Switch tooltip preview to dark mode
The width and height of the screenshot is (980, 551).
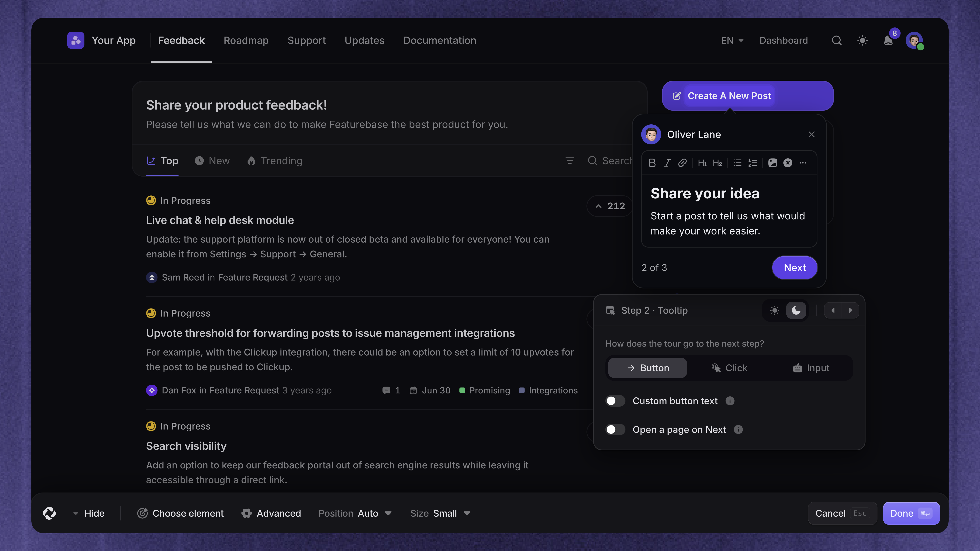(x=796, y=310)
